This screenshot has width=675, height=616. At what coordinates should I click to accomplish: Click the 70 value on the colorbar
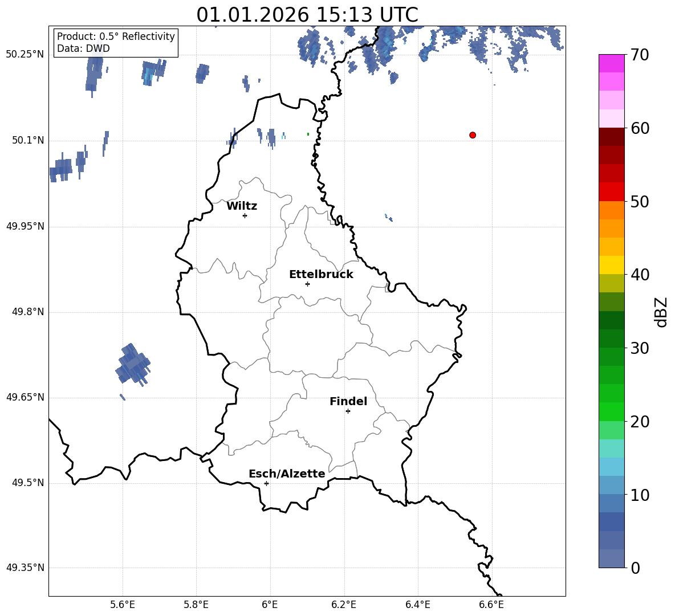click(640, 55)
